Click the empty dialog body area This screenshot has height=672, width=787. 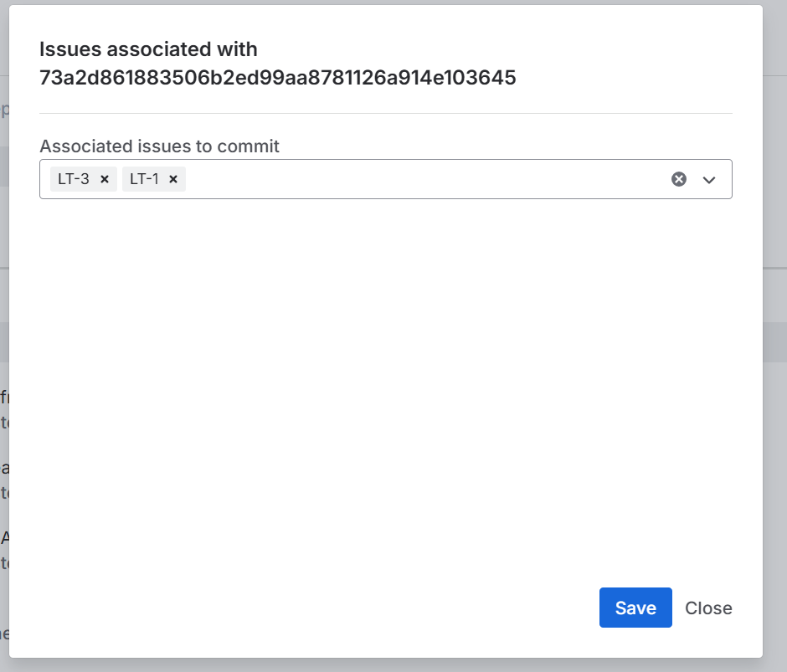pyautogui.click(x=385, y=377)
